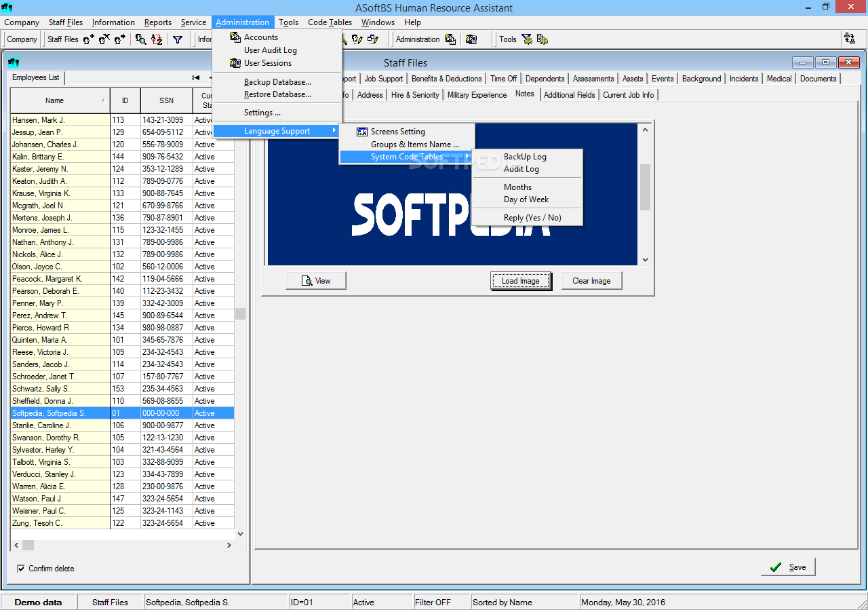Click the Screens Setting icon in submenu
The width and height of the screenshot is (868, 610).
(x=362, y=132)
